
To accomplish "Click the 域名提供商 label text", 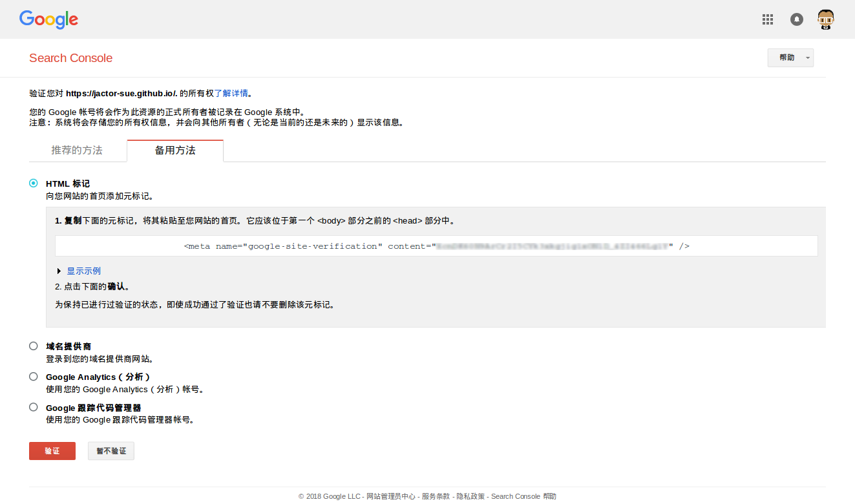I will click(69, 346).
